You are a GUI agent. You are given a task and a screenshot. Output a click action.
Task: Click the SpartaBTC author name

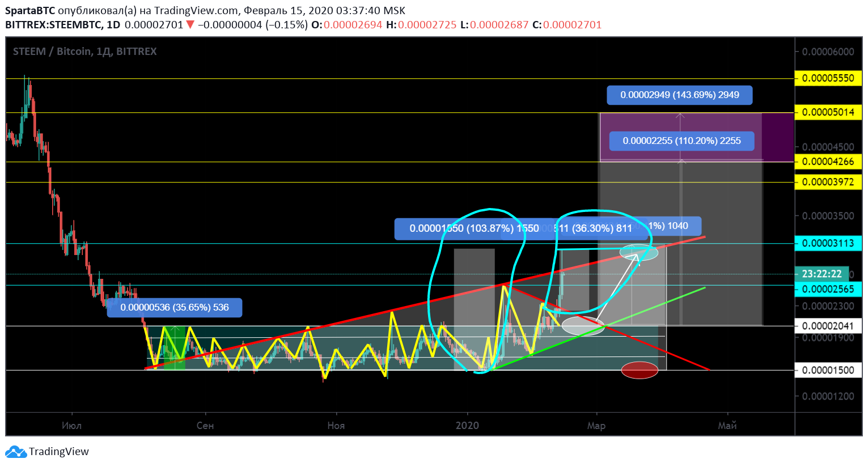[x=30, y=11]
